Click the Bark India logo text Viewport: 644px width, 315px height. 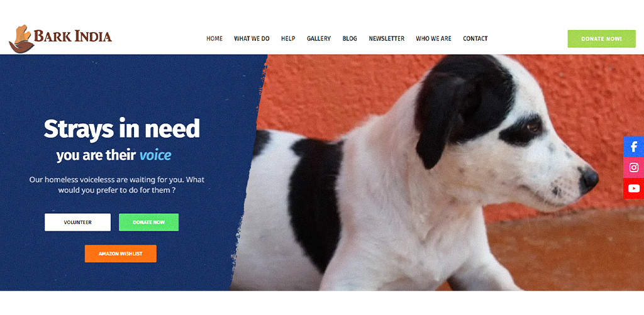(x=73, y=36)
